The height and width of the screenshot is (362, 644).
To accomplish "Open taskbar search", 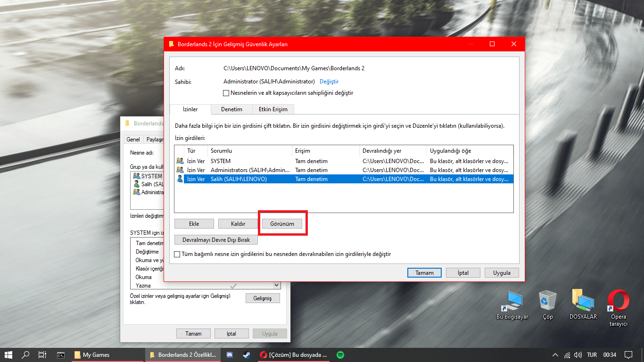I will pos(25,355).
